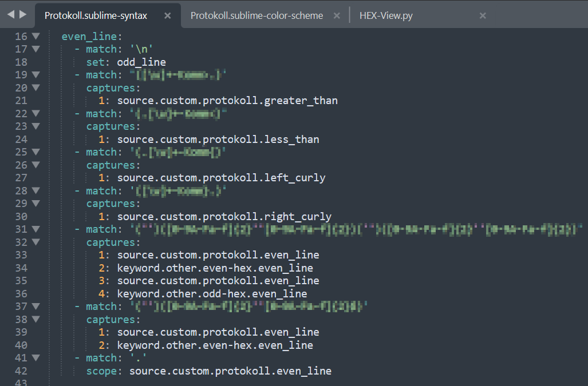Go to the next tab using right arrow

point(22,15)
